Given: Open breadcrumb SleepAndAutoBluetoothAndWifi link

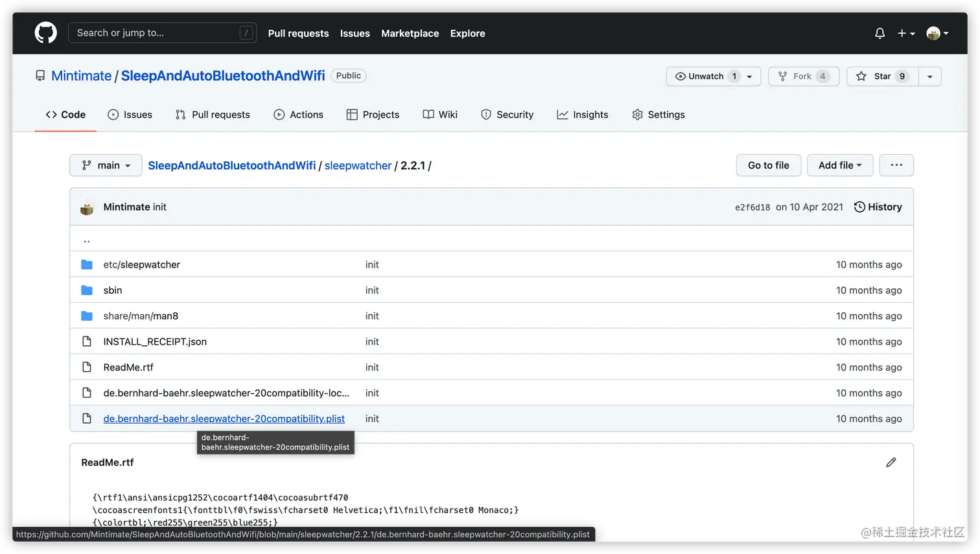Looking at the screenshot, I should 232,165.
